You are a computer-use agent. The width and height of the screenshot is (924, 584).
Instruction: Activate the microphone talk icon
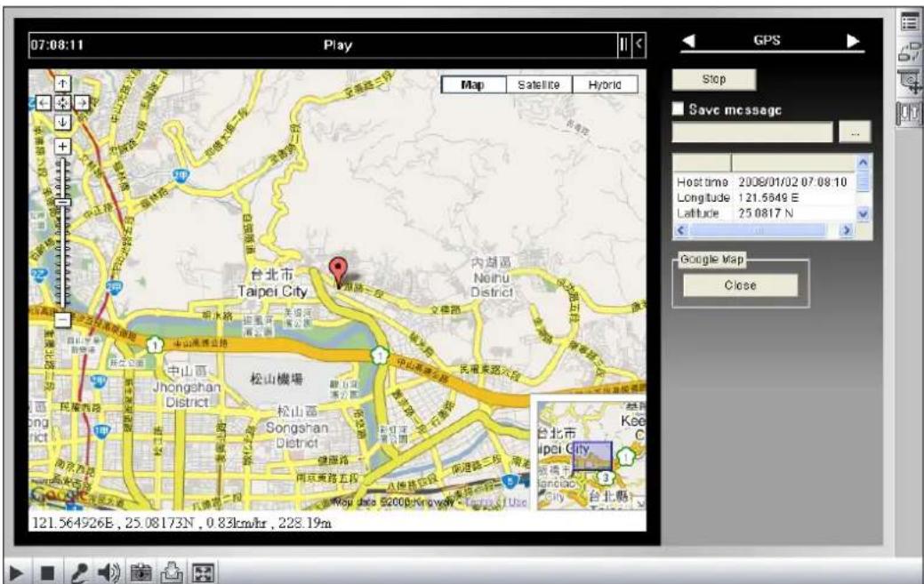(79, 572)
